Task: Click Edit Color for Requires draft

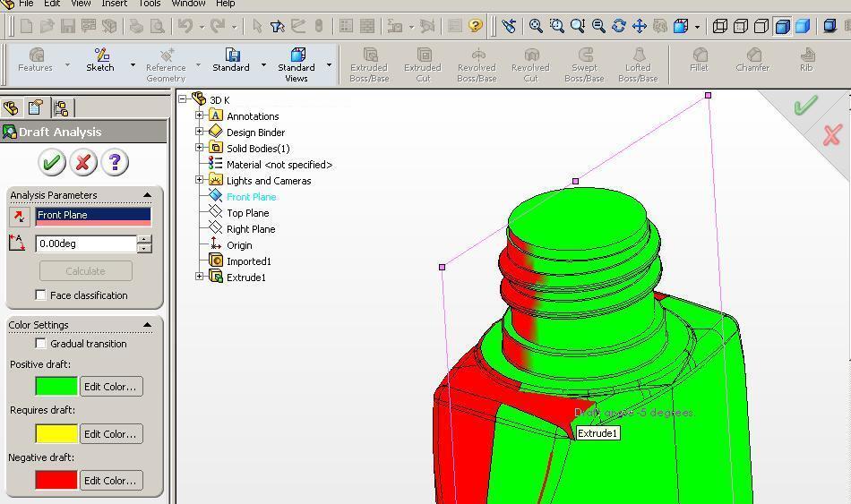Action: tap(111, 434)
